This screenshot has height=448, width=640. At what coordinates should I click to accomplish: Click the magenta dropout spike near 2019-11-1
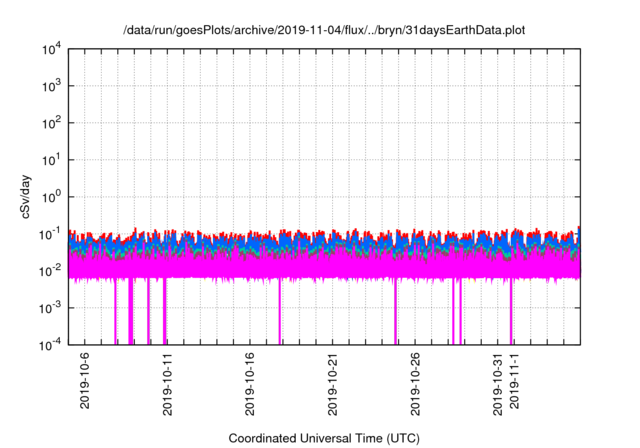click(511, 311)
